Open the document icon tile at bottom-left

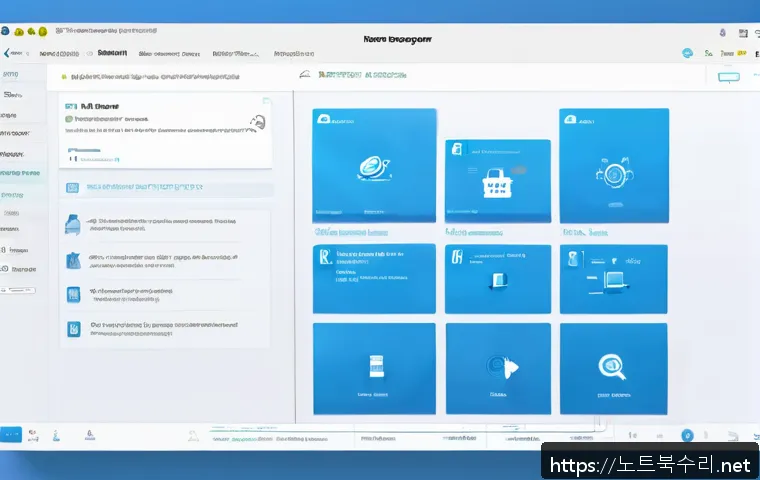374,367
